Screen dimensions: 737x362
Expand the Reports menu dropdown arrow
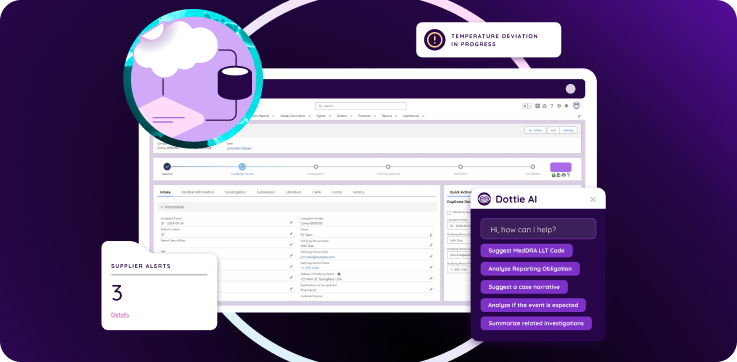(396, 116)
